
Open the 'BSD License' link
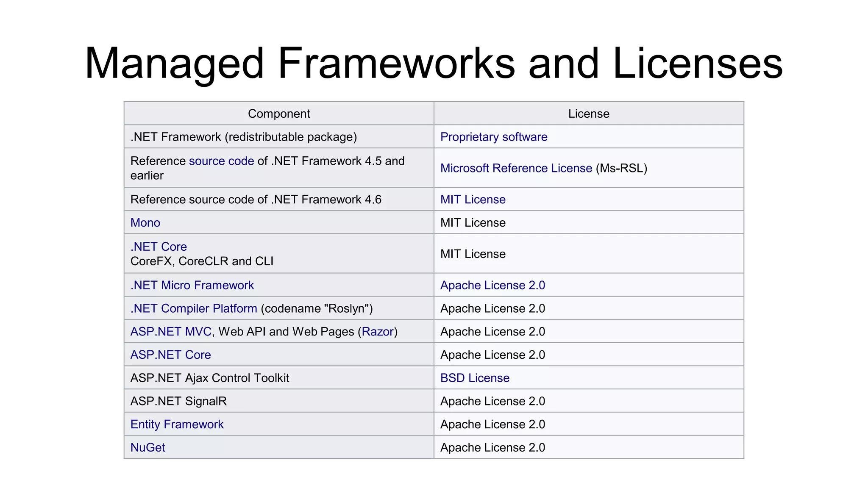pos(475,378)
